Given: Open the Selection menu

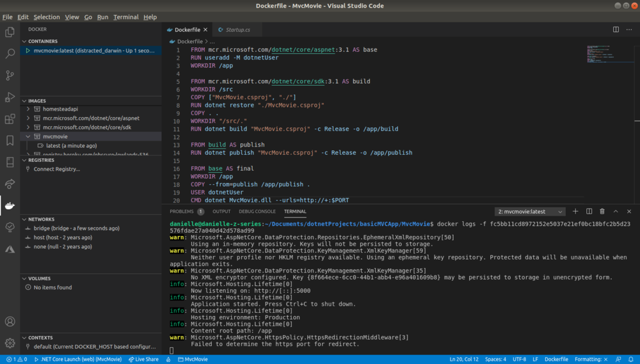Looking at the screenshot, I should (47, 17).
